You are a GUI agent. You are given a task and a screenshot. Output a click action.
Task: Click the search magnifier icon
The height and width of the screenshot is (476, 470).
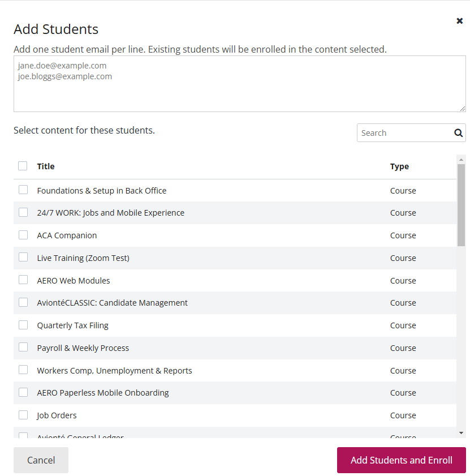point(458,133)
